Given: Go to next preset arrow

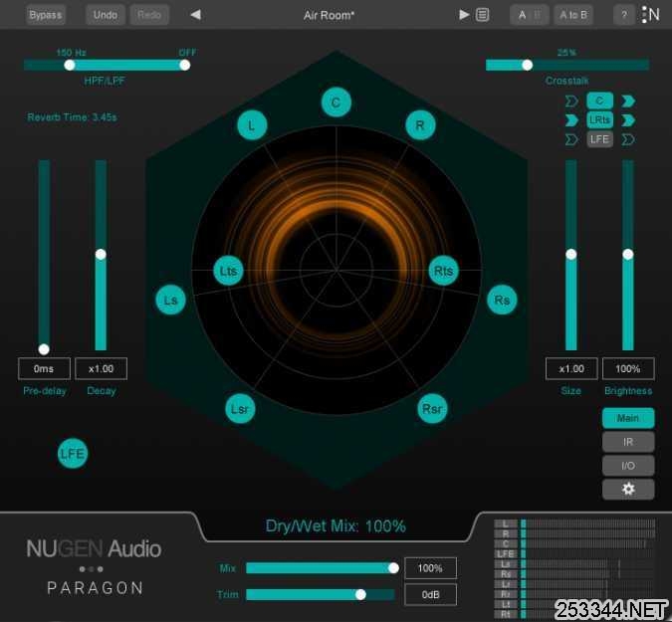Looking at the screenshot, I should 464,15.
